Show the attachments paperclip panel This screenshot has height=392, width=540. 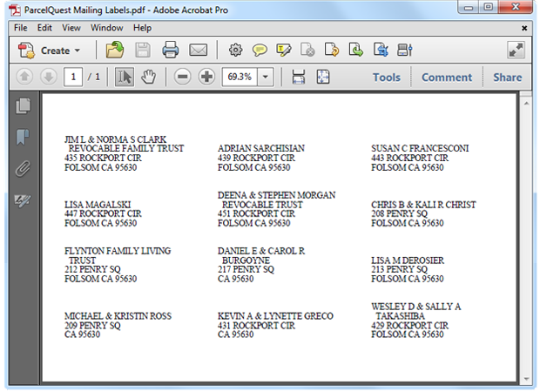(23, 168)
